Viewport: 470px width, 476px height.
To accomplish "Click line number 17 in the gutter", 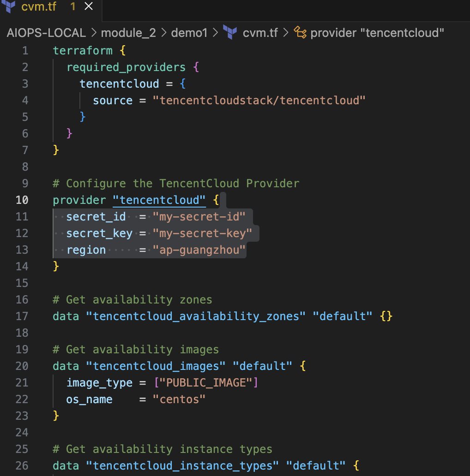I will coord(22,316).
